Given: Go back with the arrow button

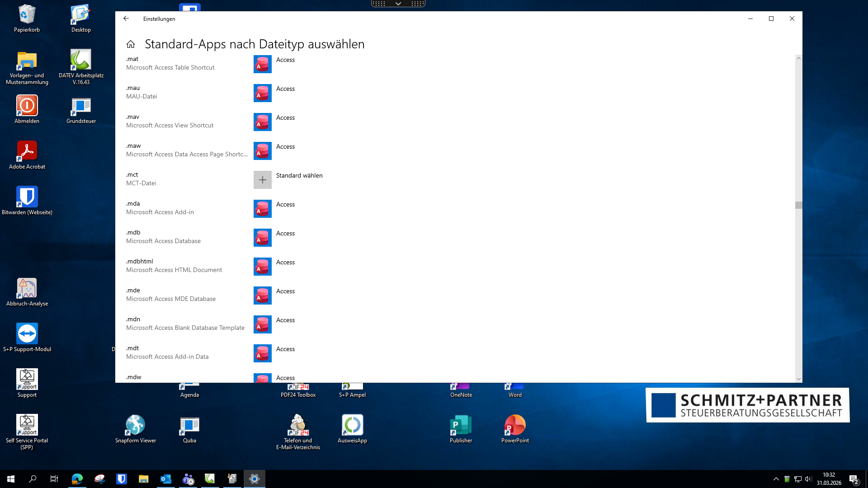Looking at the screenshot, I should (x=126, y=19).
